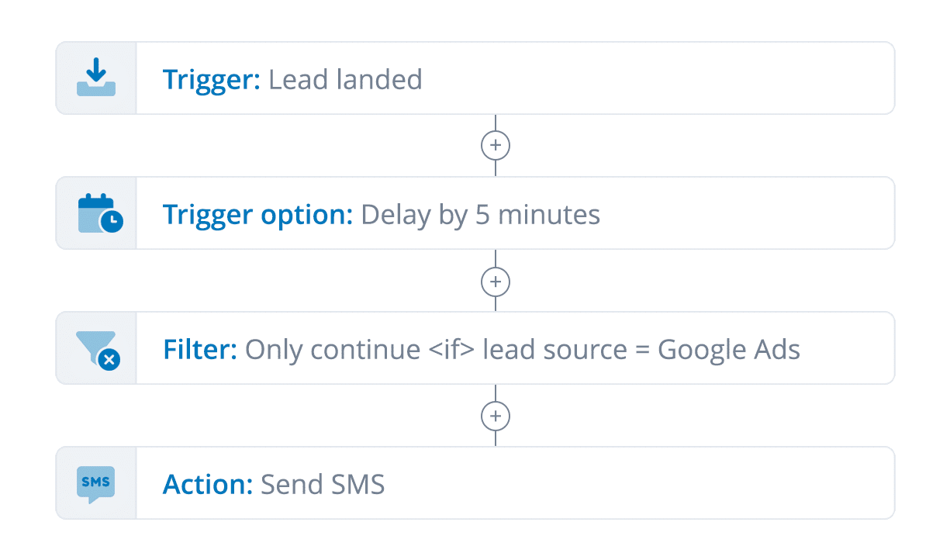Viewport: 950px width, 560px height.
Task: Click the SMS speech bubble icon
Action: 96,485
